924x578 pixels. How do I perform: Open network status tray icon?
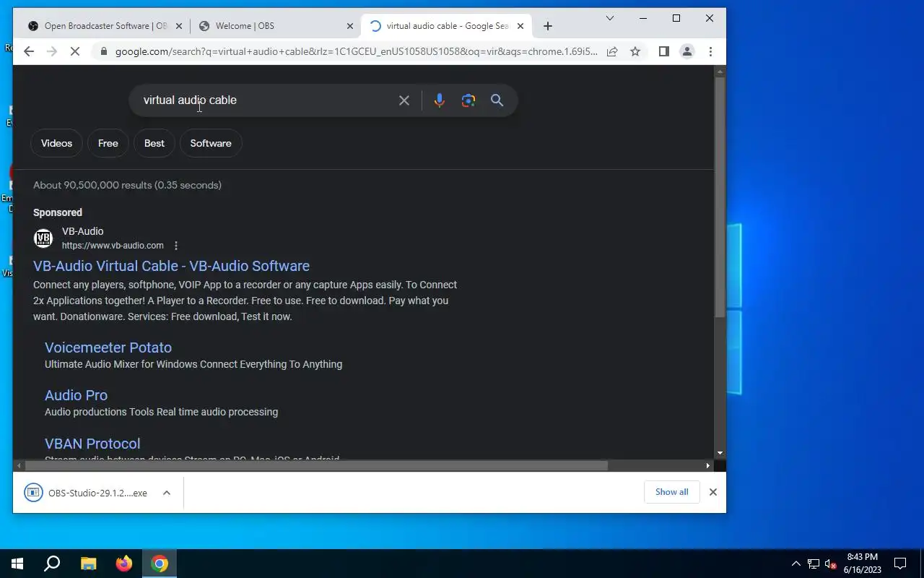coord(814,564)
